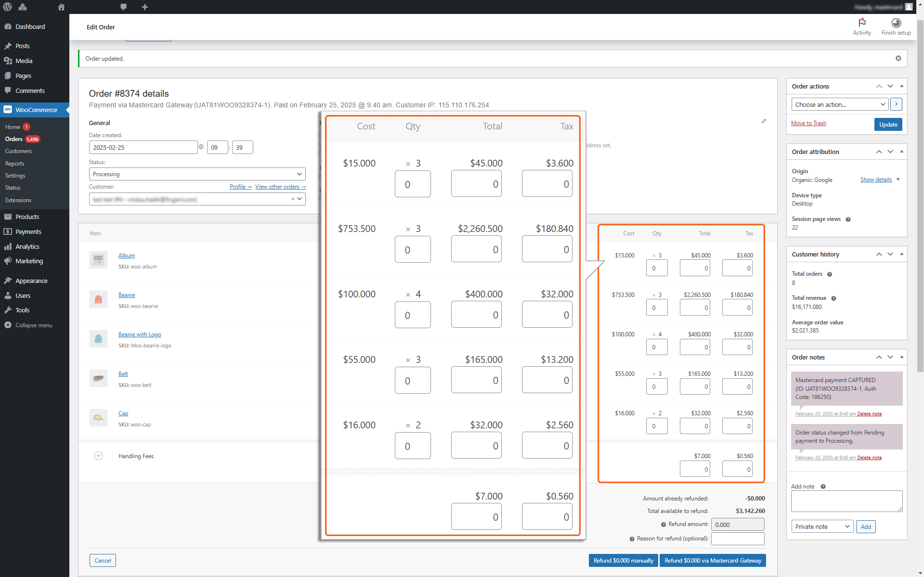Screen dimensions: 924x577
Task: Open the Private note type dropdown
Action: (822, 526)
